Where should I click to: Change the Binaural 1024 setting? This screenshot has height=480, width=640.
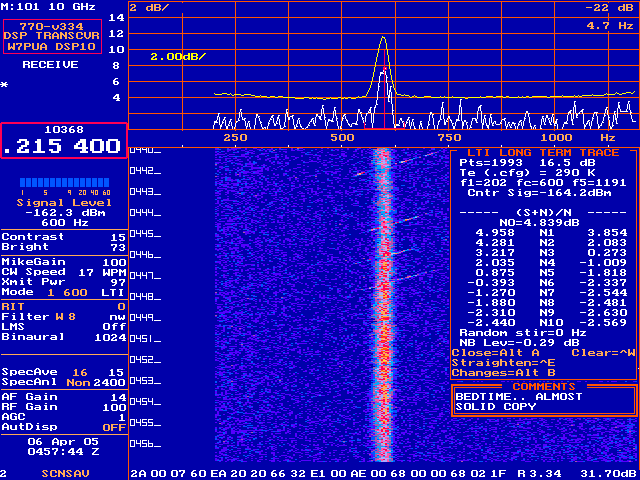tap(64, 336)
